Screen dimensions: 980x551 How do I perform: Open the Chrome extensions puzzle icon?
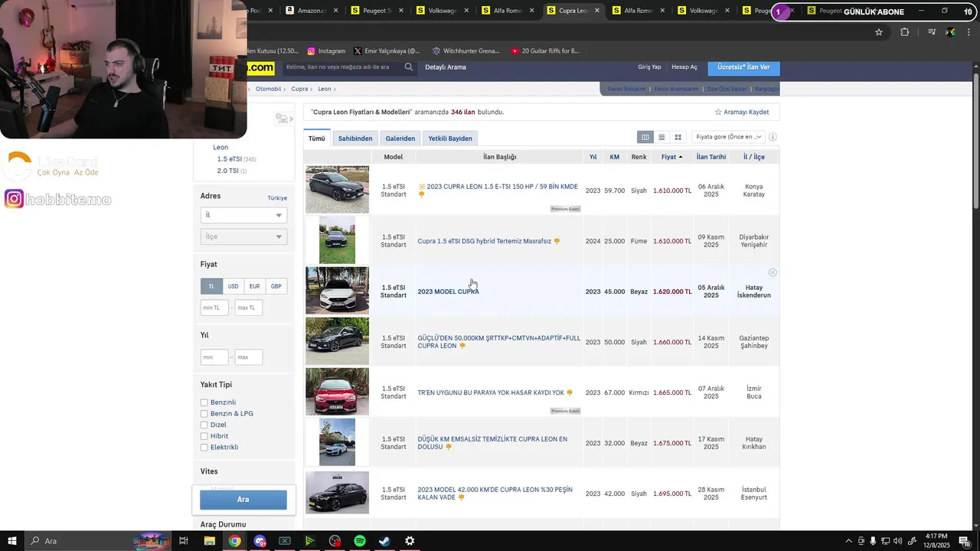(x=905, y=32)
